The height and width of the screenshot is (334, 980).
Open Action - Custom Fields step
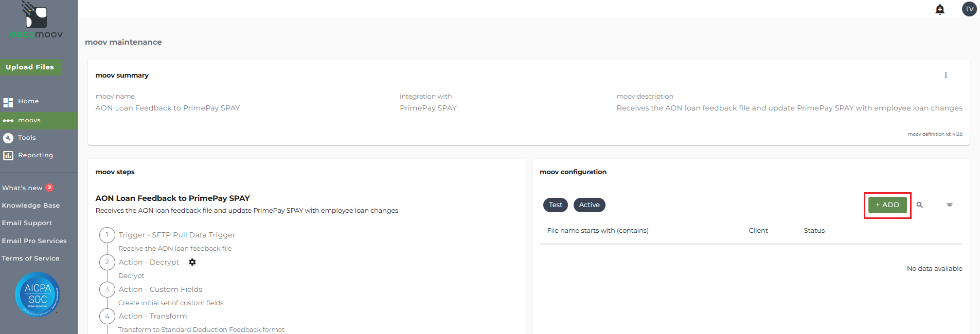pos(161,289)
